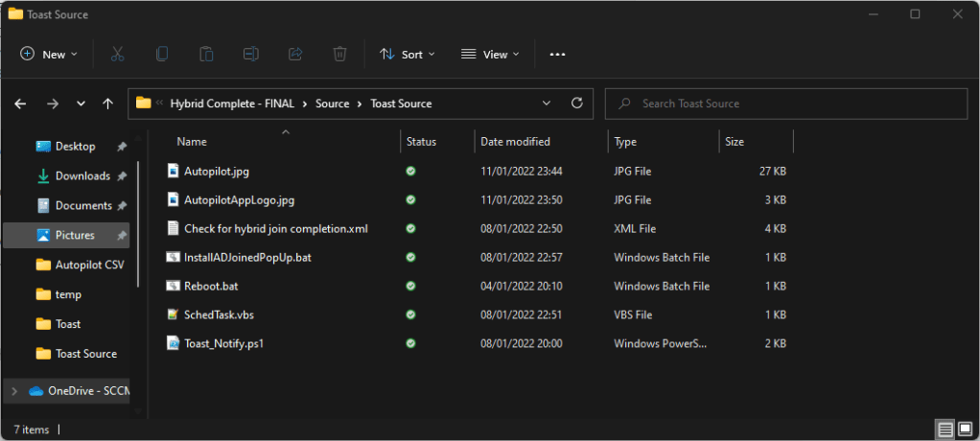Screen dimensions: 980x441
Task: Click the Share icon in toolbar
Action: pyautogui.click(x=295, y=55)
